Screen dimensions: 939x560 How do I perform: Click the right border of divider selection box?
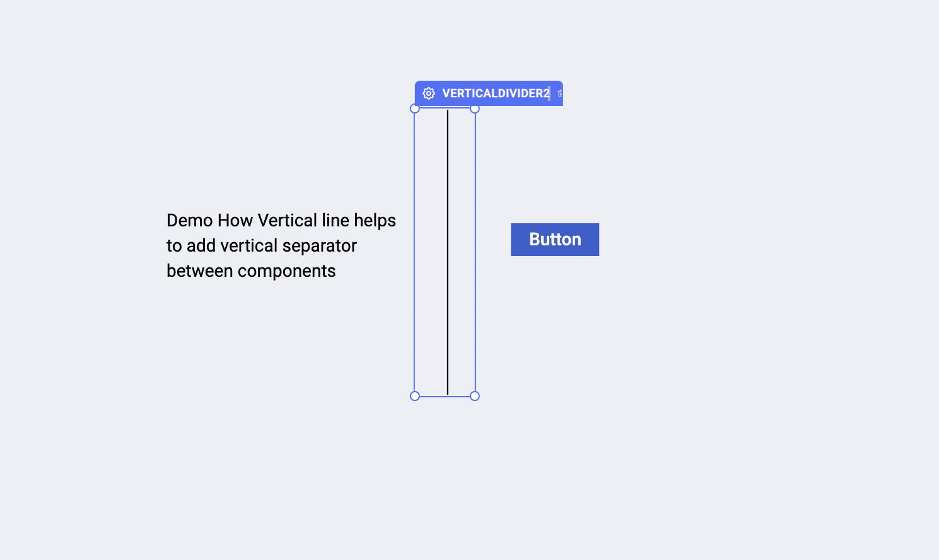pyautogui.click(x=475, y=252)
